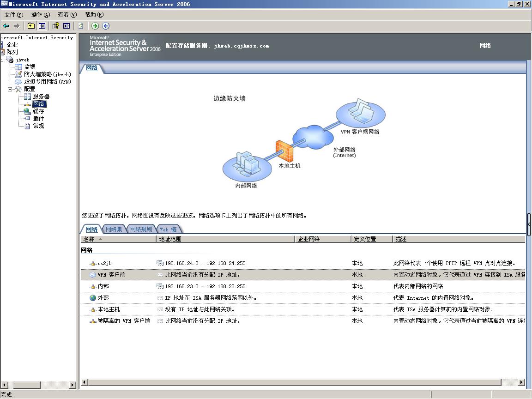Select the 内部 network row
The image size is (532, 399).
302,286
